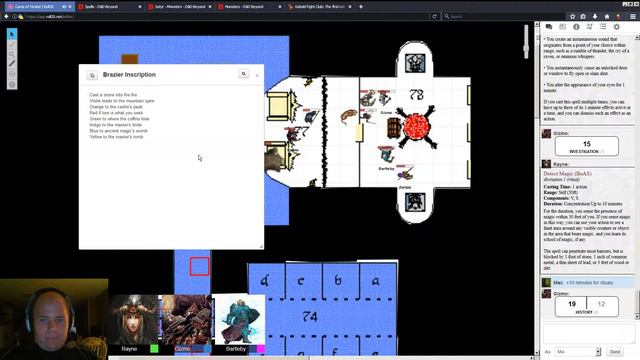Click the Detect Magic spell title in chat
This screenshot has height=360, width=640.
tap(567, 173)
